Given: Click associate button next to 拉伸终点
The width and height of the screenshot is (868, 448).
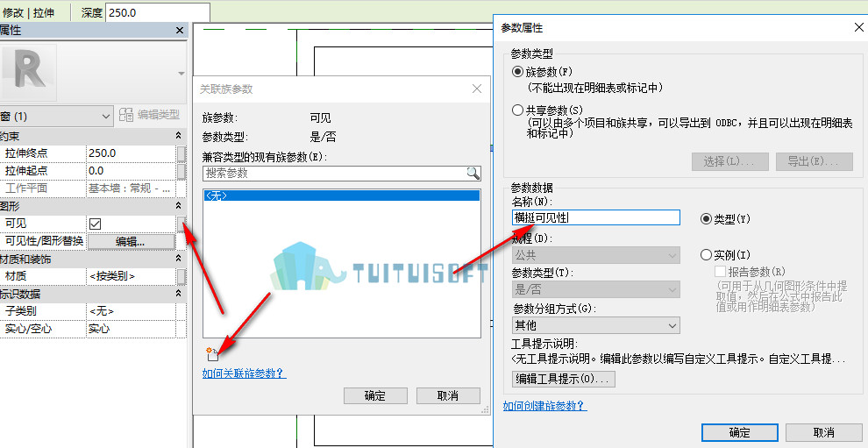Looking at the screenshot, I should [x=181, y=153].
